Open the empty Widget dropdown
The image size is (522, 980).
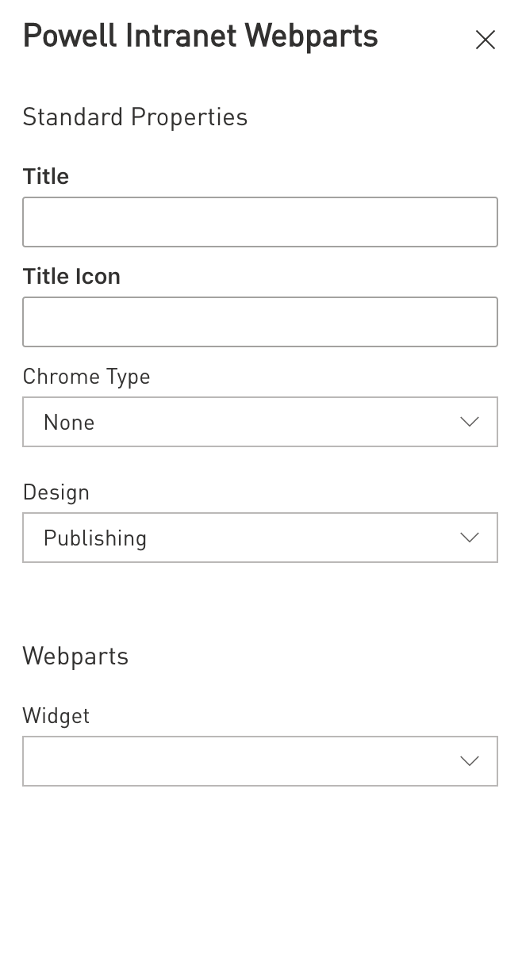coord(260,761)
